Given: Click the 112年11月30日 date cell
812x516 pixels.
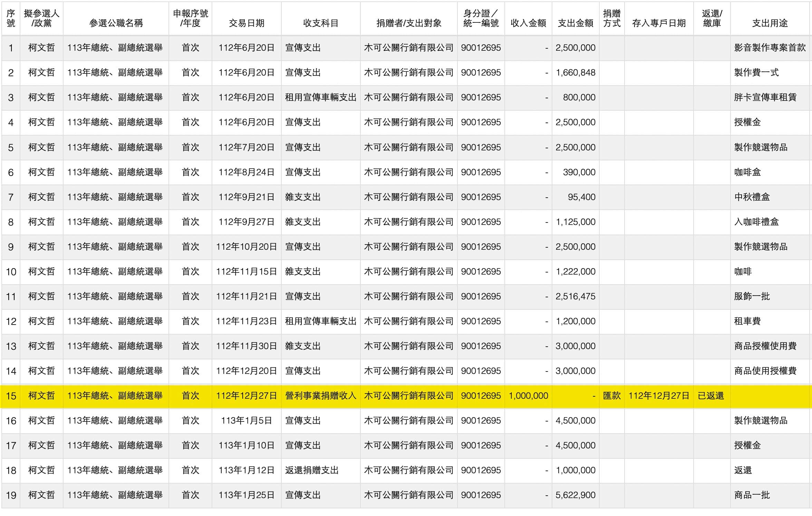Looking at the screenshot, I should pos(246,346).
